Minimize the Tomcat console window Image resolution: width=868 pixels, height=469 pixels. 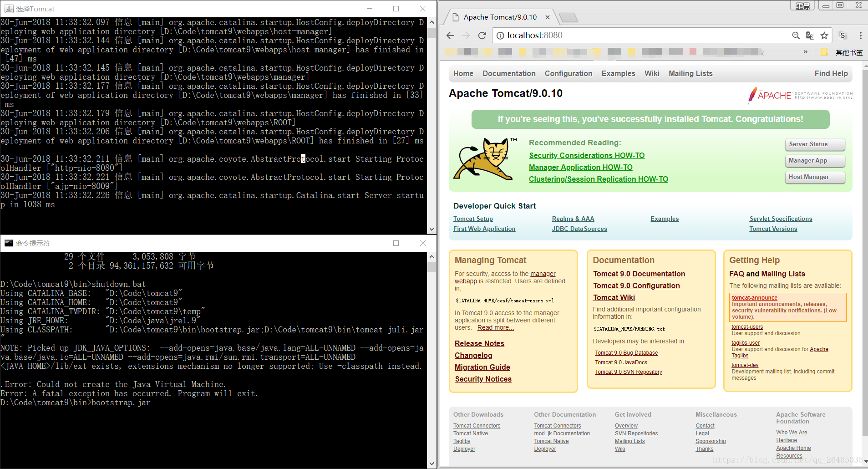pos(370,9)
